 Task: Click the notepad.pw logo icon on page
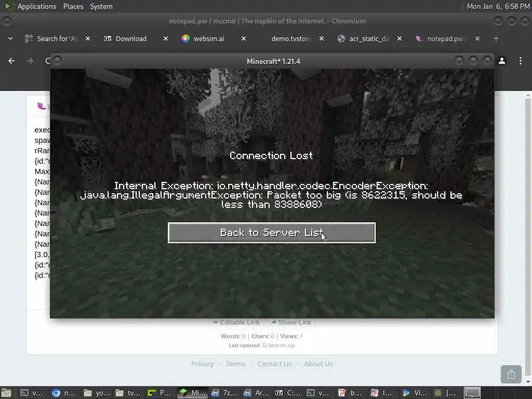[42, 106]
